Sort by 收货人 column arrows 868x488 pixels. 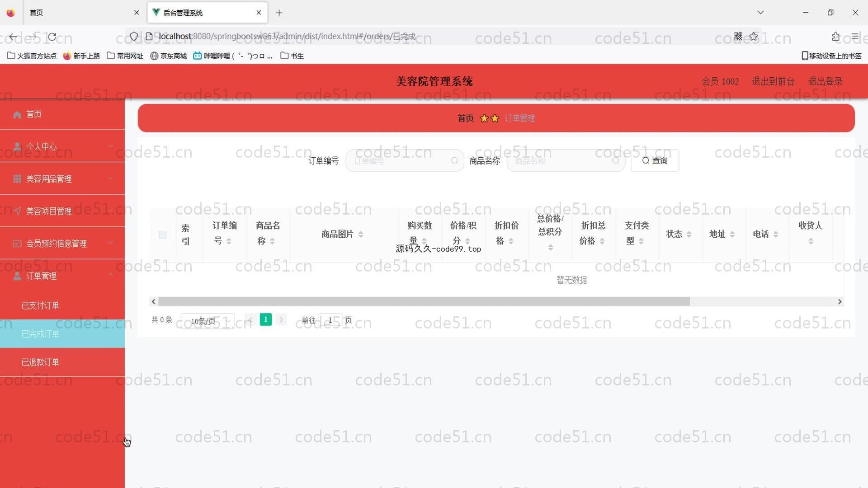811,241
